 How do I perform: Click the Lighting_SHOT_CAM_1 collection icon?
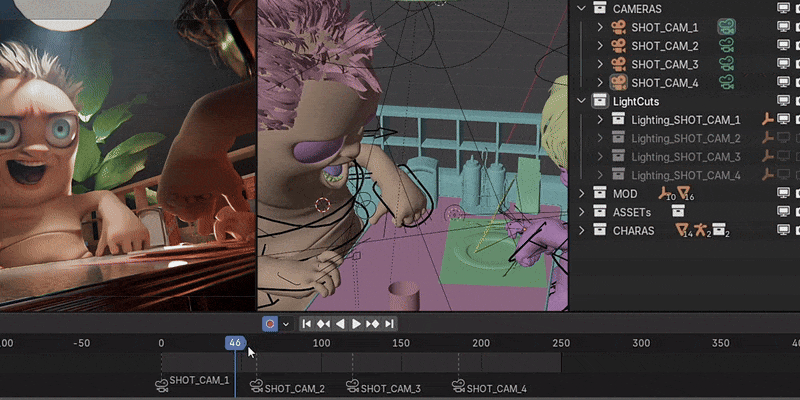coord(618,120)
